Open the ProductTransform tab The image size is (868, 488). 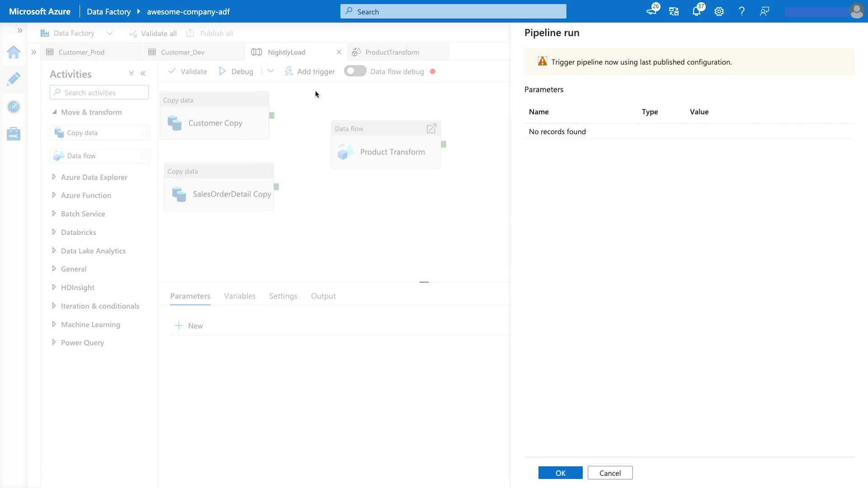click(x=392, y=52)
